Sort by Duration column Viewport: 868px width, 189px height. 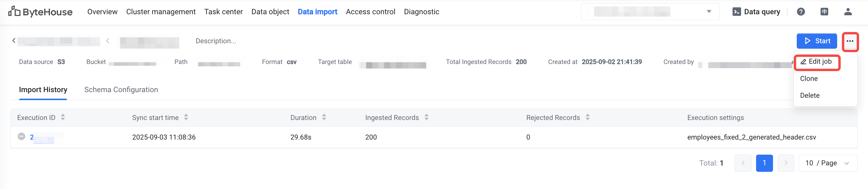click(324, 117)
